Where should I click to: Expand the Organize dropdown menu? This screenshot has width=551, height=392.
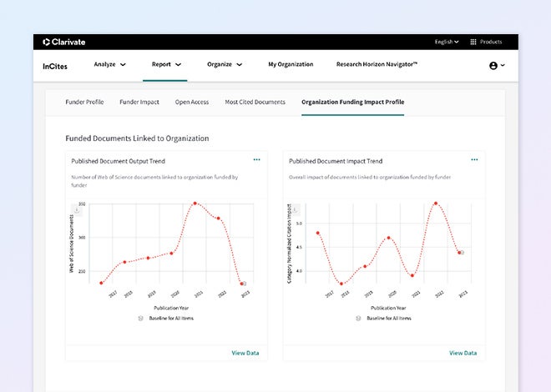[225, 64]
